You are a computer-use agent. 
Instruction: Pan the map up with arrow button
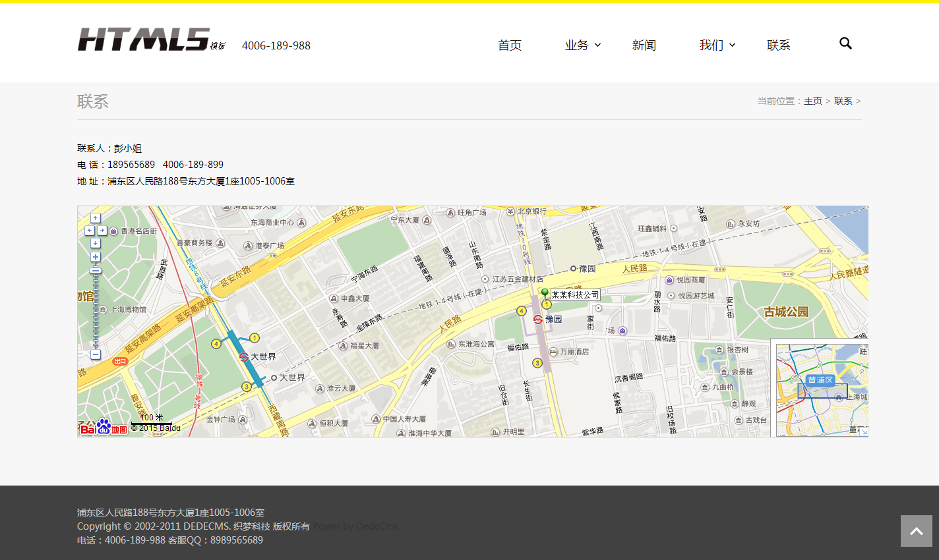[96, 218]
